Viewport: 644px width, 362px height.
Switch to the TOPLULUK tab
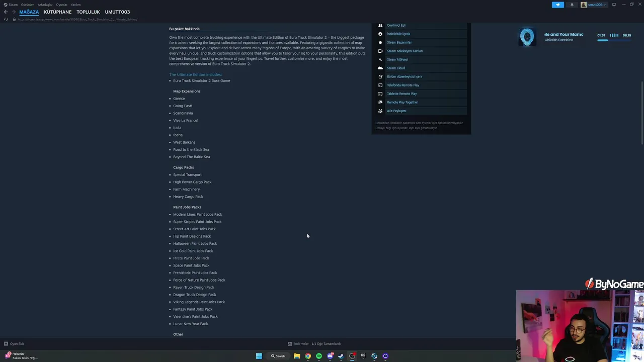(x=88, y=12)
